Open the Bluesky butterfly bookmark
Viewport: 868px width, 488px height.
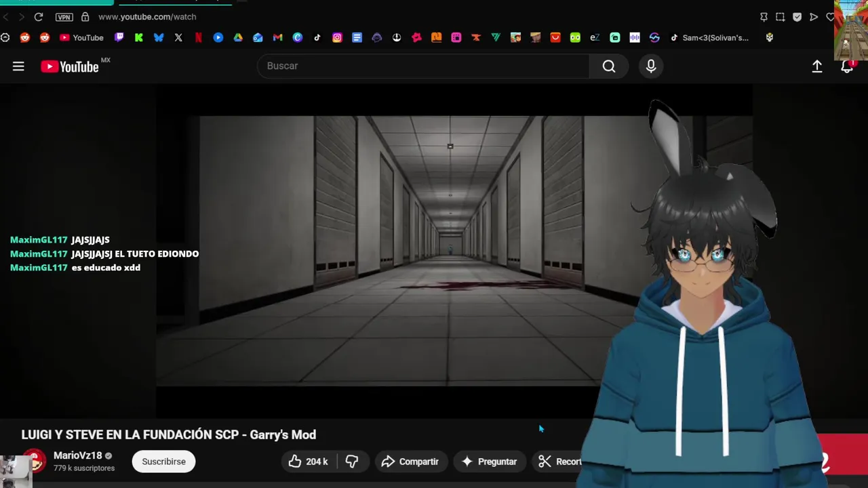(159, 38)
